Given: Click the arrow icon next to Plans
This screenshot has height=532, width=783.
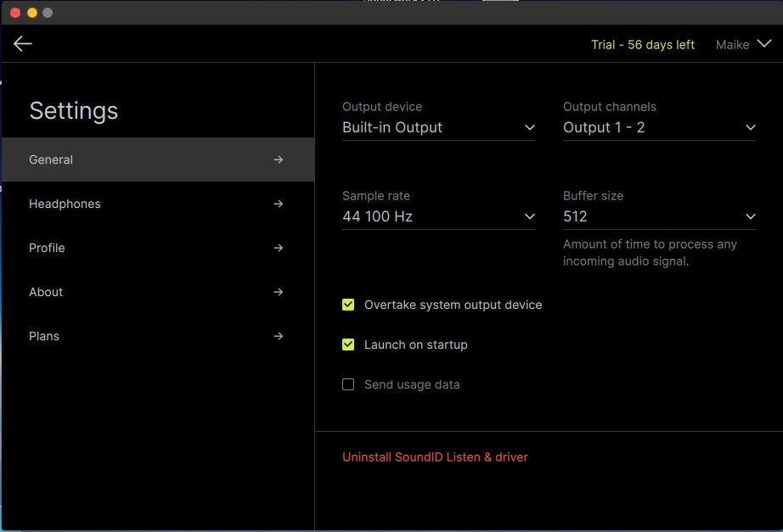Looking at the screenshot, I should tap(278, 336).
